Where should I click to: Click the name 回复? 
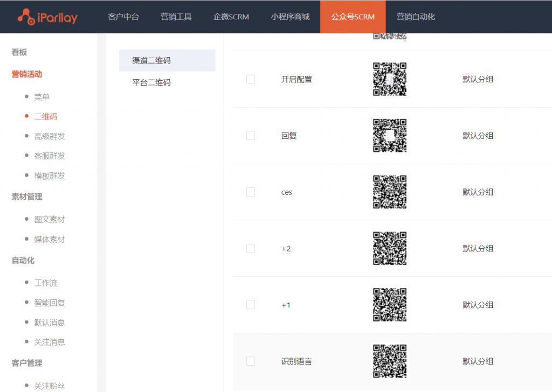point(289,136)
